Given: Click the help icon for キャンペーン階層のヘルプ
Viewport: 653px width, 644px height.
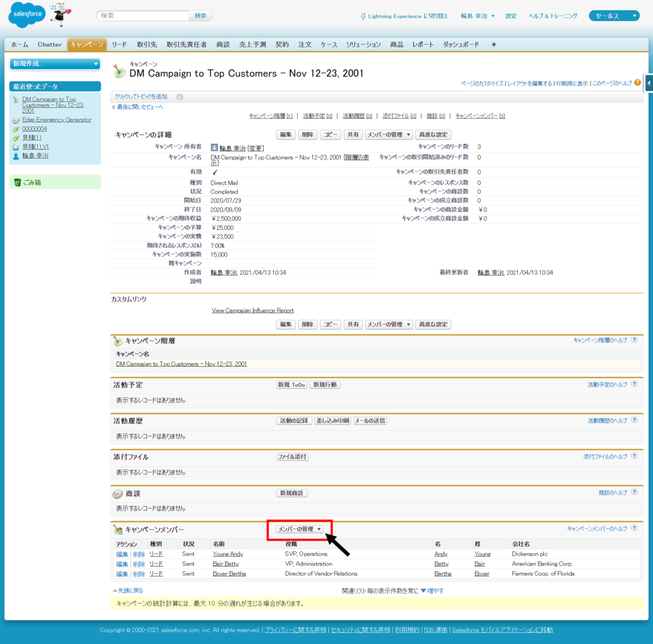Looking at the screenshot, I should pos(634,340).
